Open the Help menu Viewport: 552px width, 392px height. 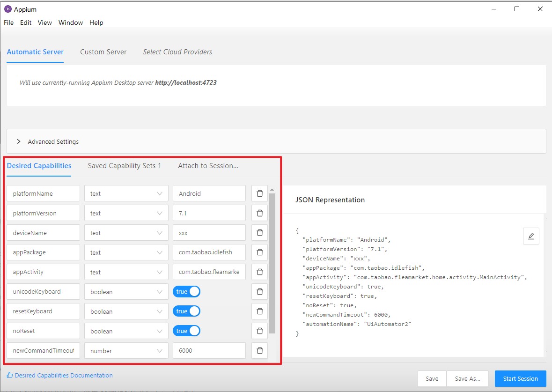(x=96, y=22)
